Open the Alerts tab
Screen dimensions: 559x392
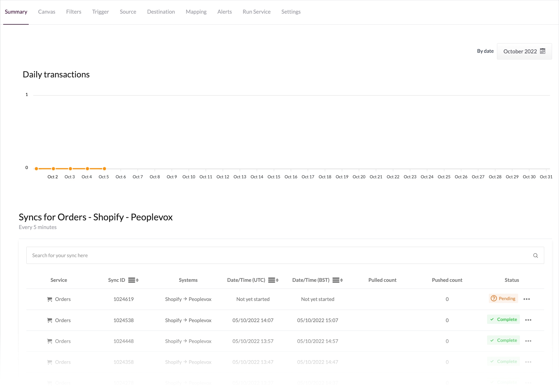tap(224, 12)
